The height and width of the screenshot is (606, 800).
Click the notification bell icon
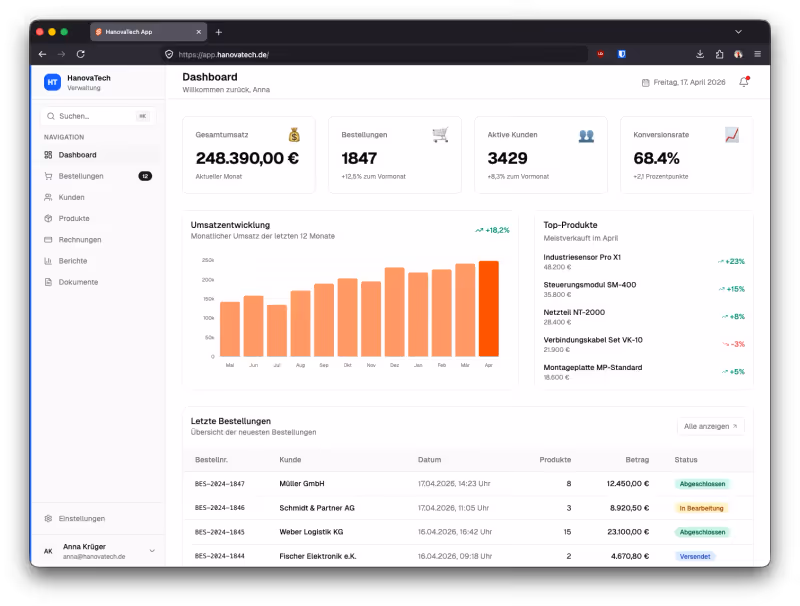tap(744, 82)
